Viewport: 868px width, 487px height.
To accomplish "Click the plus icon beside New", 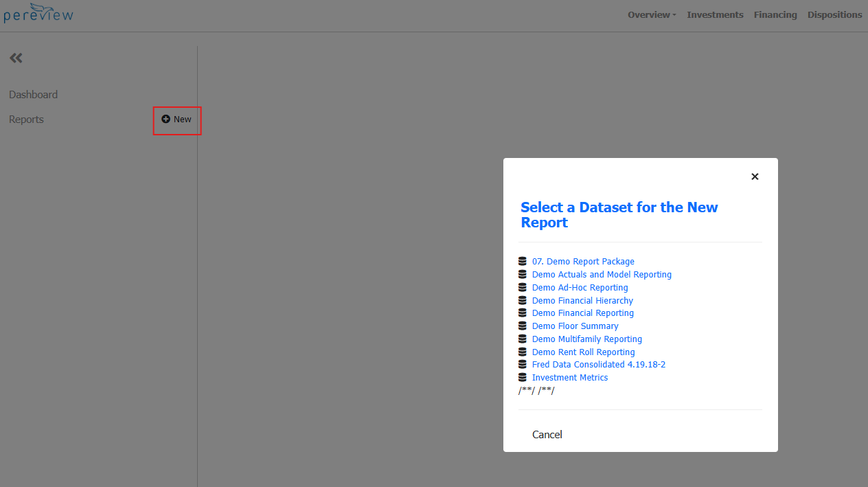I will point(165,120).
